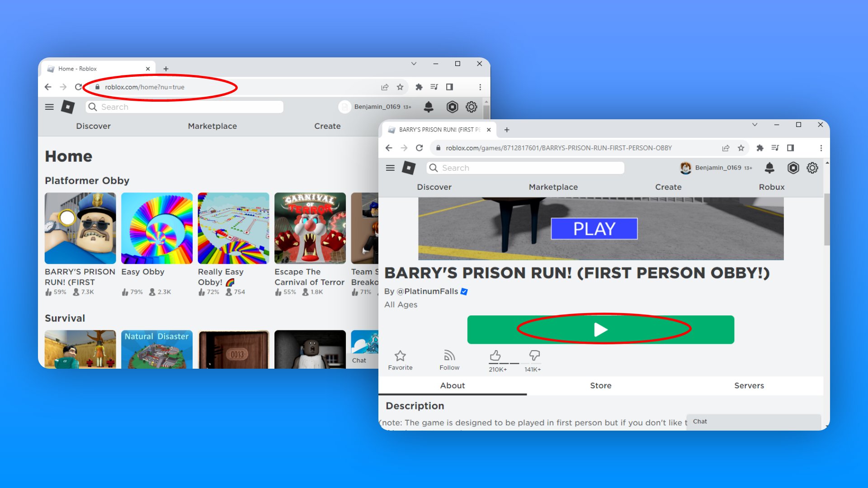
Task: Reload page in Home window
Action: [x=79, y=87]
